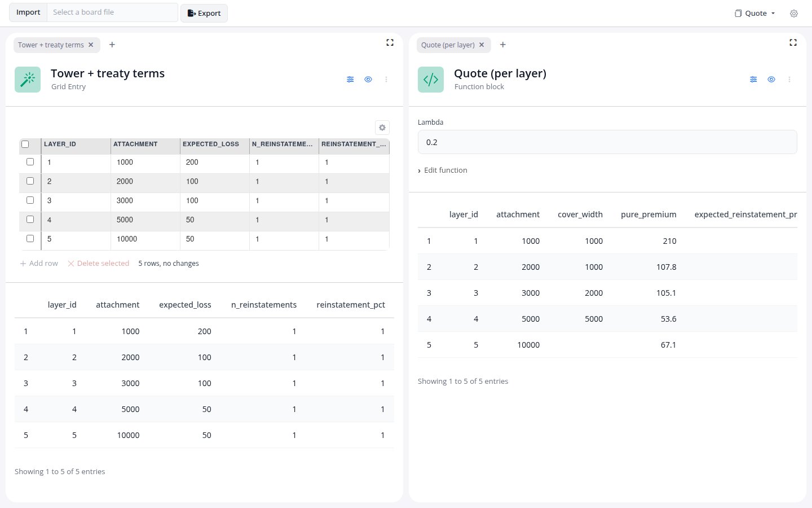
Task: Click the grid settings gear above table
Action: pyautogui.click(x=382, y=128)
